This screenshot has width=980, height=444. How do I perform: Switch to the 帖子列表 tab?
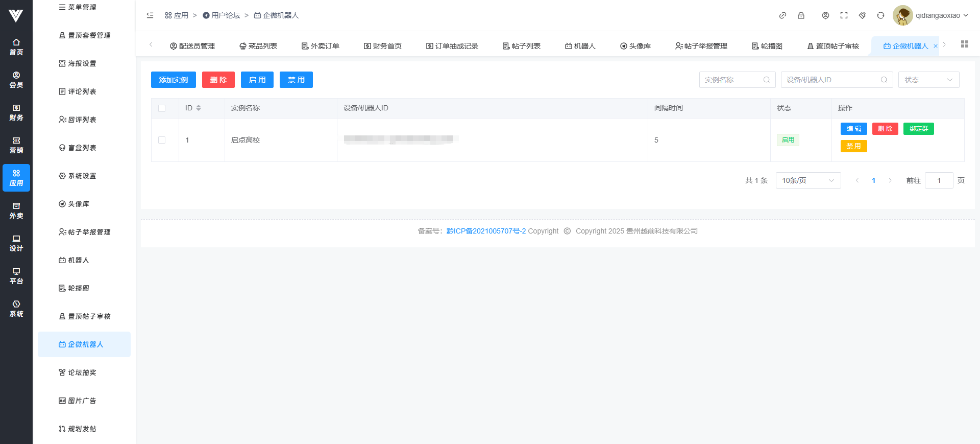click(522, 46)
